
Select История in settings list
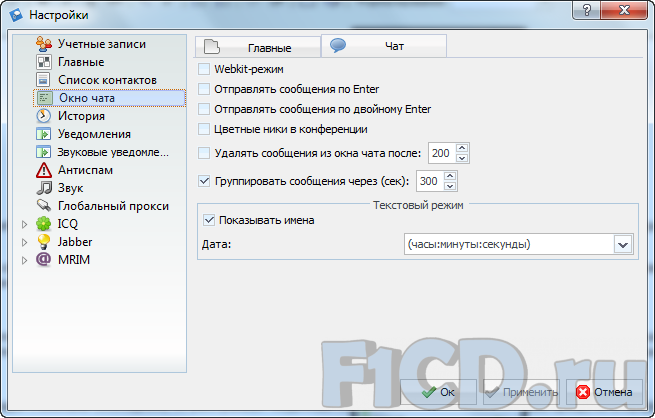tap(81, 116)
